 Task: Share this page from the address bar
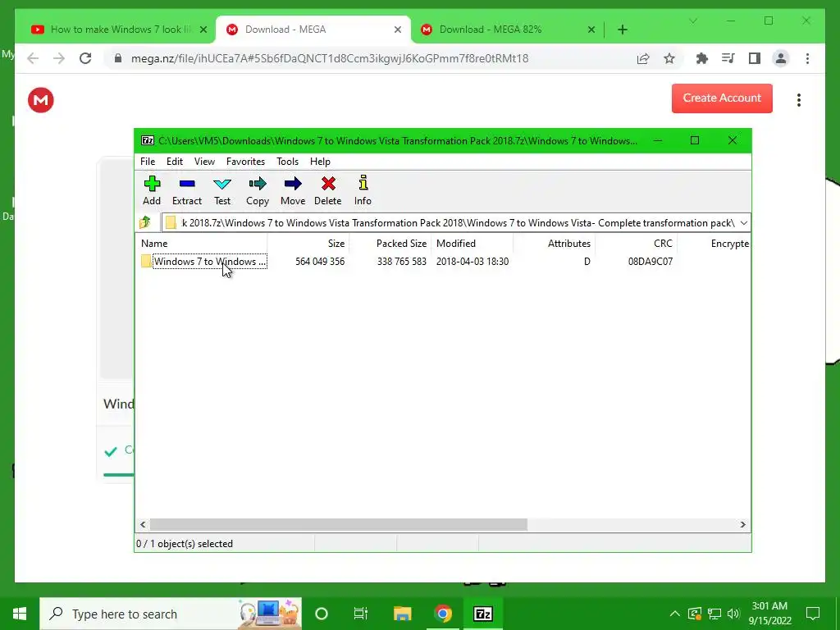(x=643, y=58)
